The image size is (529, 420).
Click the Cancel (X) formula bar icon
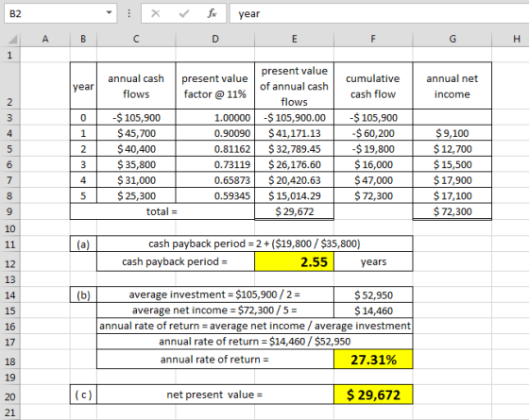[156, 13]
